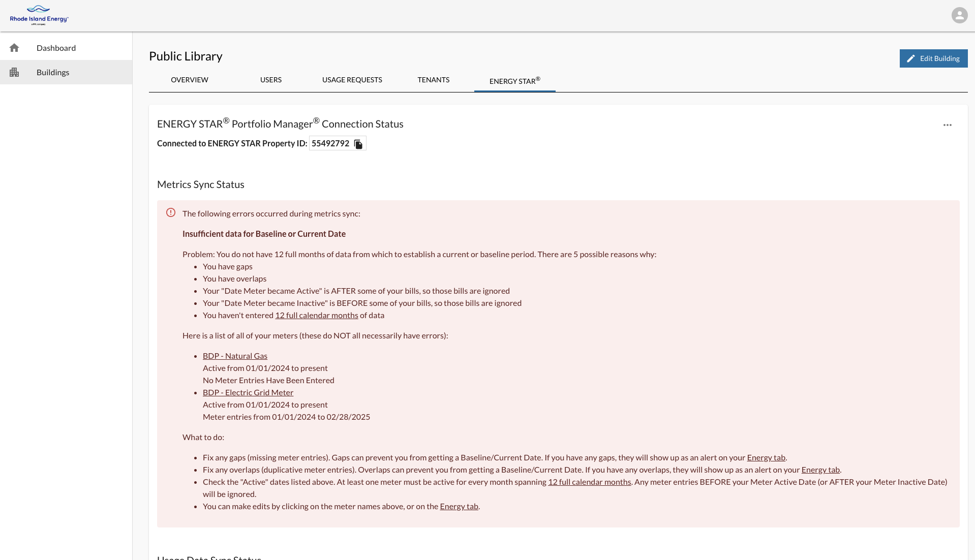
Task: Click the Dashboard home icon
Action: pyautogui.click(x=14, y=48)
